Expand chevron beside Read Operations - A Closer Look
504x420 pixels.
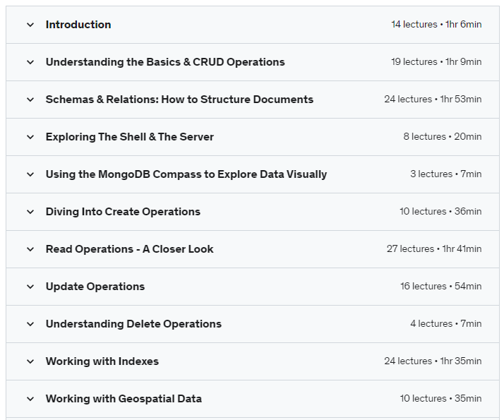click(x=30, y=249)
